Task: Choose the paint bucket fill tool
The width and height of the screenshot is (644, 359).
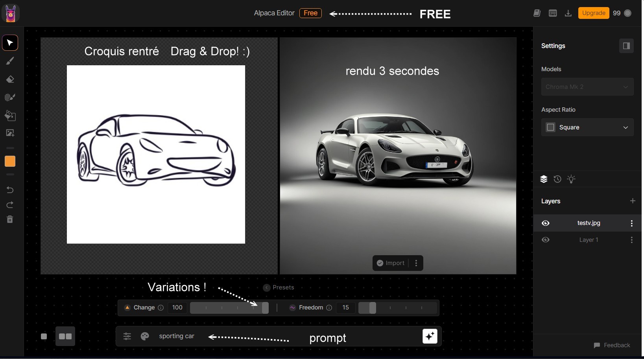Action: tap(10, 116)
